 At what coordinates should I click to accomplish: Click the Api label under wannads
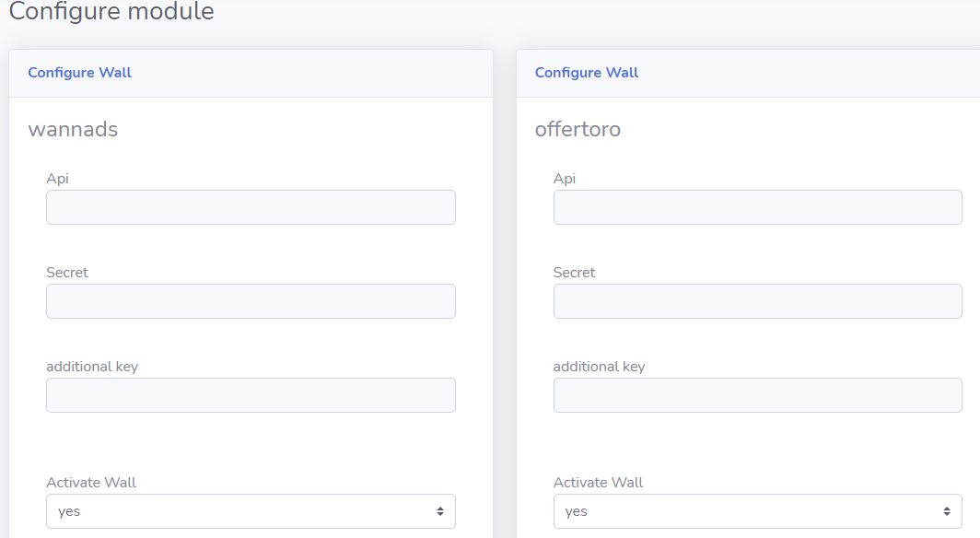pos(57,179)
